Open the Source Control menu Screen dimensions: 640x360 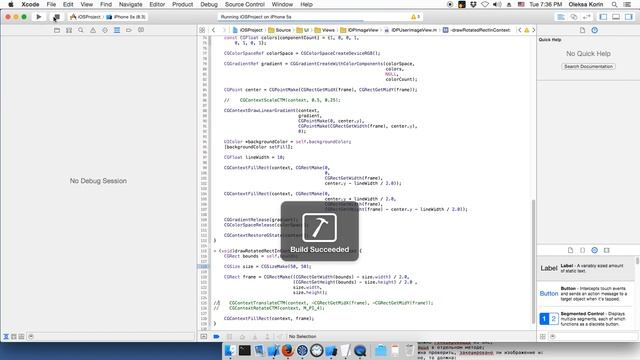[x=245, y=4]
